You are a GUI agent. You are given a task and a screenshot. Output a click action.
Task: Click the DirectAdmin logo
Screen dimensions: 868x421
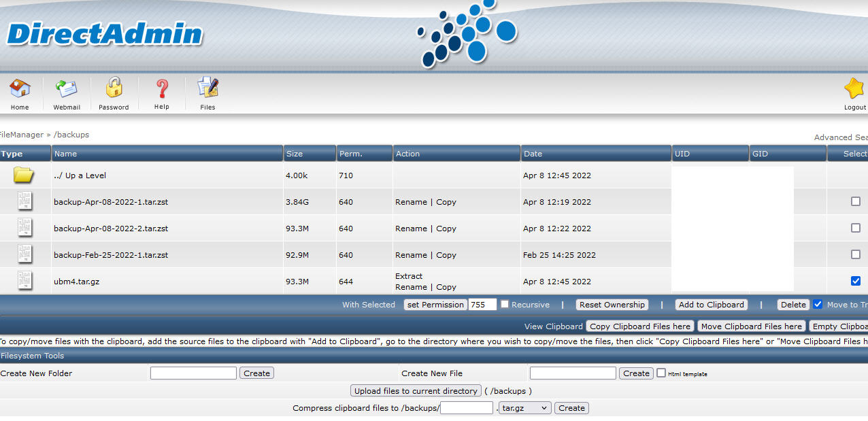coord(105,34)
